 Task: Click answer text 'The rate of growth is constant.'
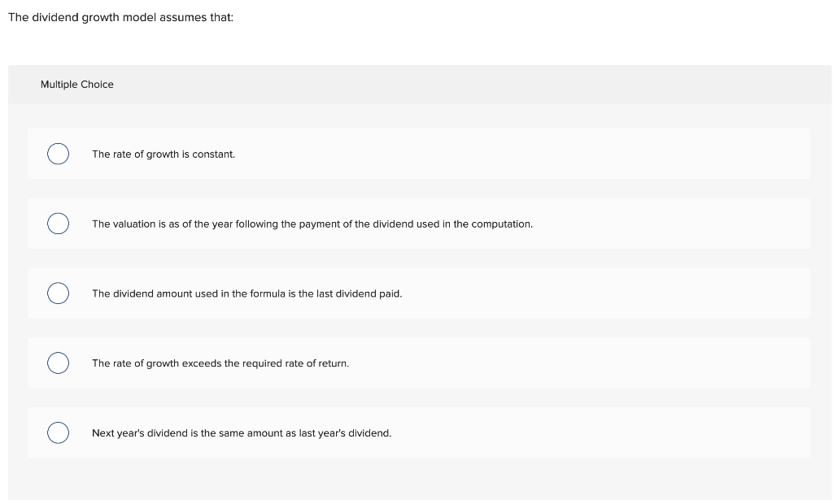coord(164,154)
